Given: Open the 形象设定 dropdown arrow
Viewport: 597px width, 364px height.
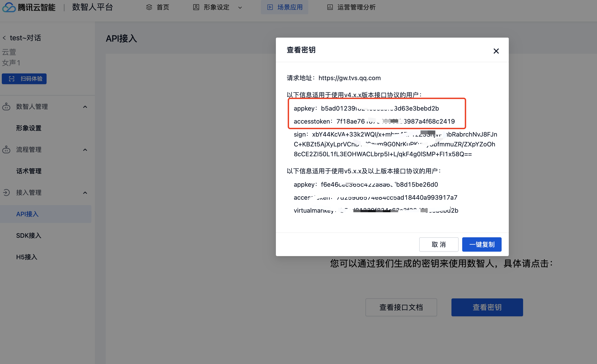Looking at the screenshot, I should click(x=240, y=8).
